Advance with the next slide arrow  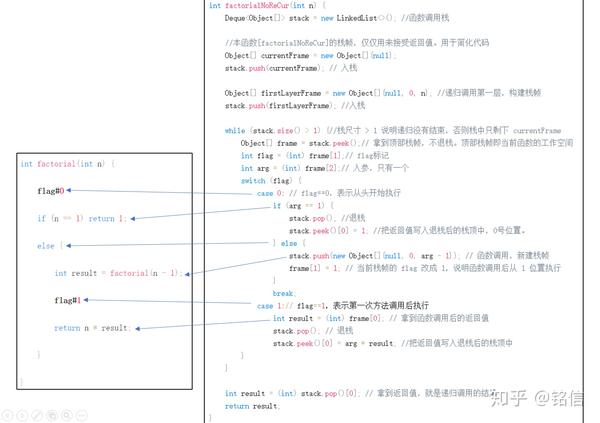[x=22, y=415]
